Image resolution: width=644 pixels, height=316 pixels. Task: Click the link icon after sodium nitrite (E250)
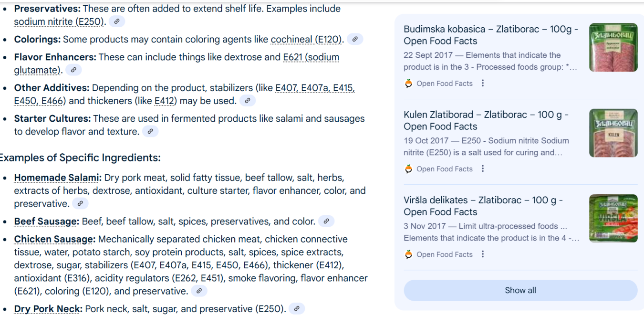pyautogui.click(x=117, y=21)
